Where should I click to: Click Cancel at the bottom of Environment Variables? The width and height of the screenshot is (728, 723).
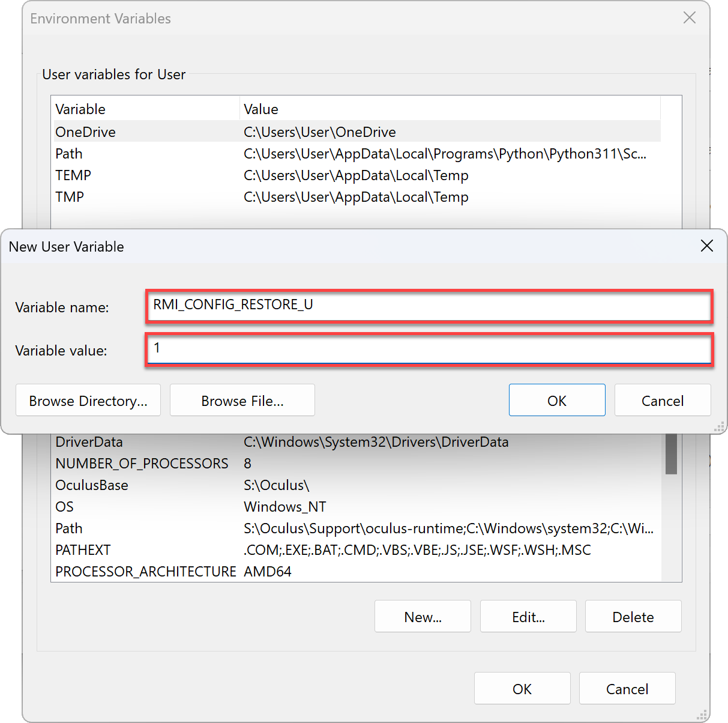627,688
